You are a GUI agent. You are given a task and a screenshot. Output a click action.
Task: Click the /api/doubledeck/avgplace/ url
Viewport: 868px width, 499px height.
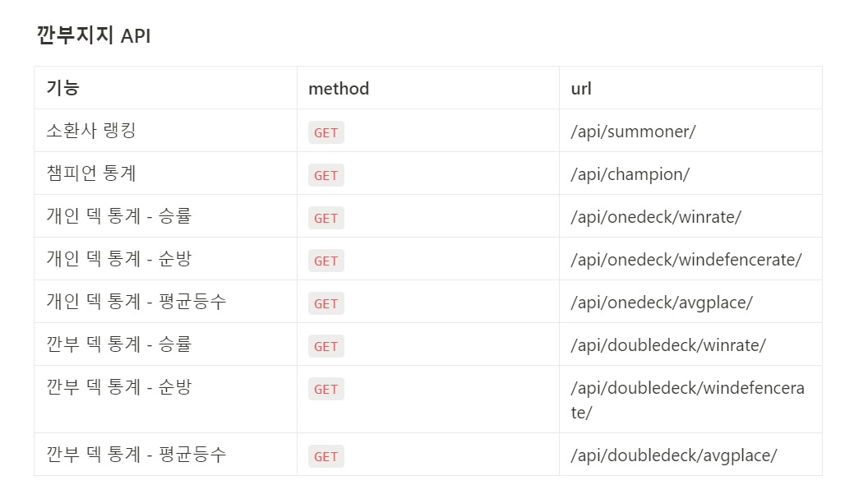click(674, 455)
